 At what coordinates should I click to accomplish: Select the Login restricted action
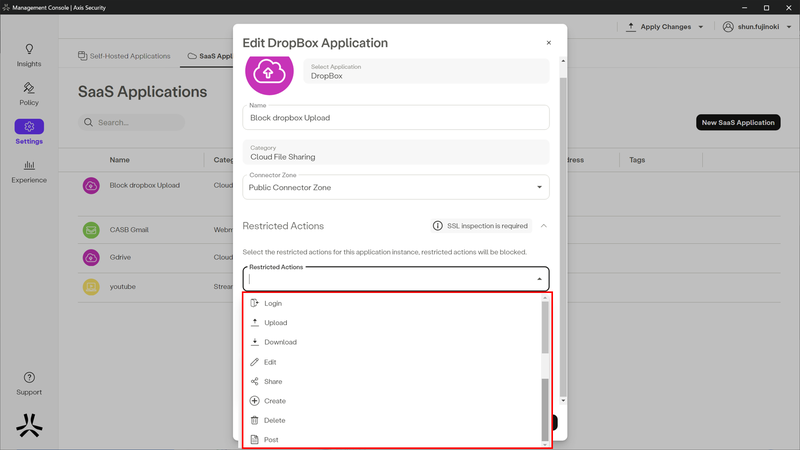click(x=391, y=303)
